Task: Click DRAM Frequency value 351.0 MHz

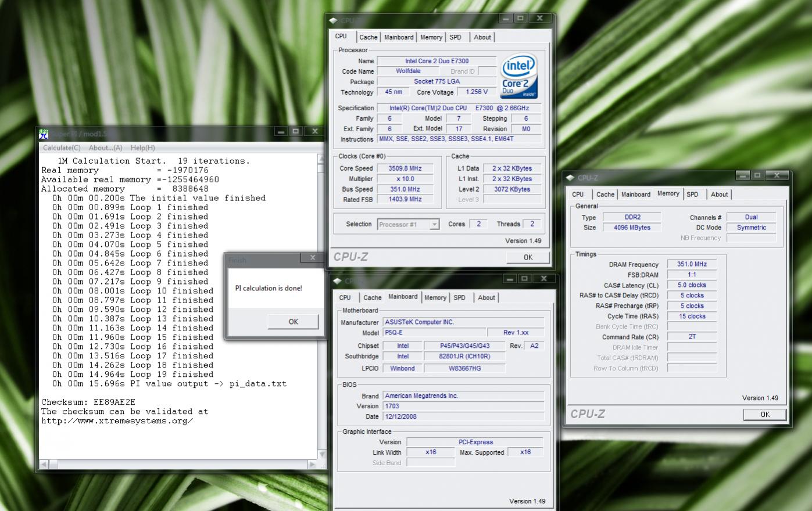Action: pyautogui.click(x=692, y=264)
